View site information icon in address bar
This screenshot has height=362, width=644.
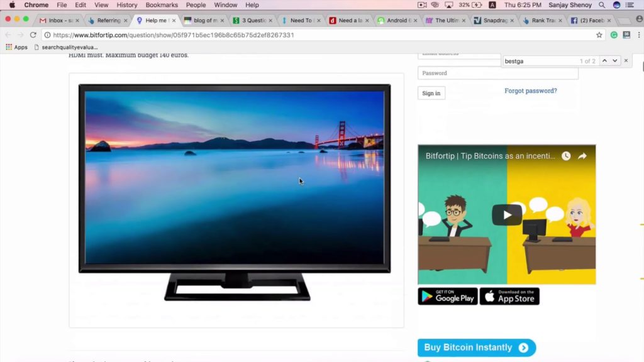click(47, 35)
